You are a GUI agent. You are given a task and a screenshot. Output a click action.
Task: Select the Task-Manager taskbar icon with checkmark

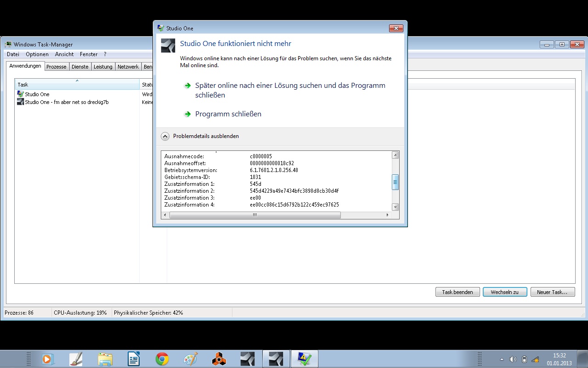(x=305, y=359)
